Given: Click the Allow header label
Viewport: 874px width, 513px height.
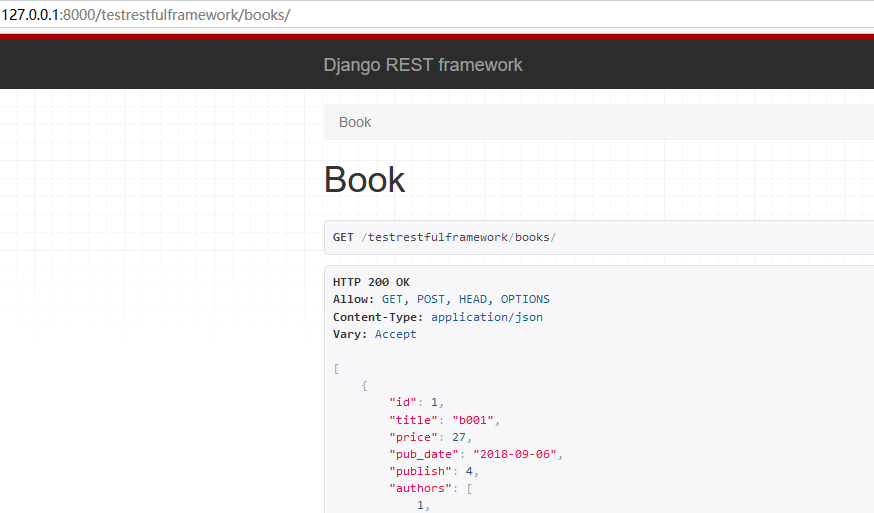Looking at the screenshot, I should [353, 299].
